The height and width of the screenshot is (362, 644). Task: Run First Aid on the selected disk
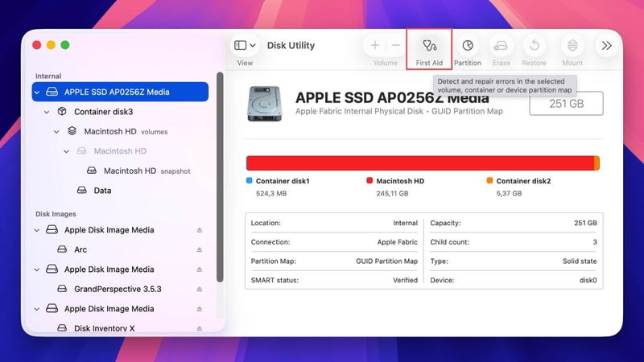coord(429,46)
